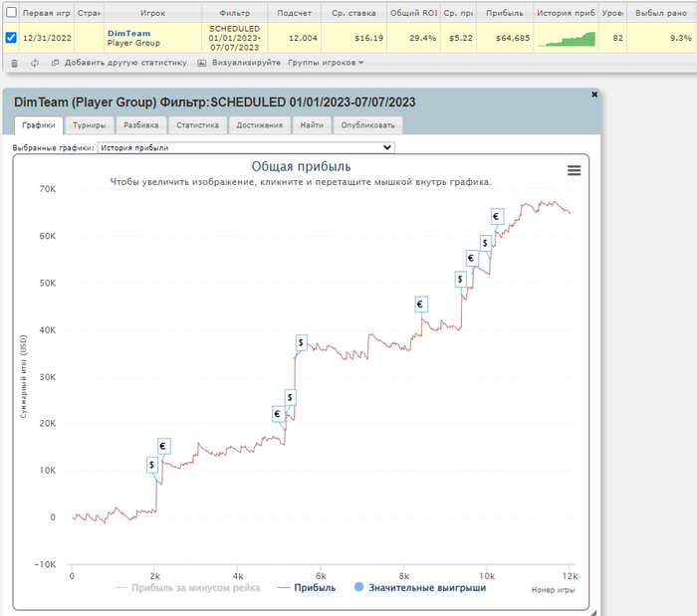This screenshot has width=697, height=616.
Task: Click the € win marker near 10K profit
Action: point(163,446)
